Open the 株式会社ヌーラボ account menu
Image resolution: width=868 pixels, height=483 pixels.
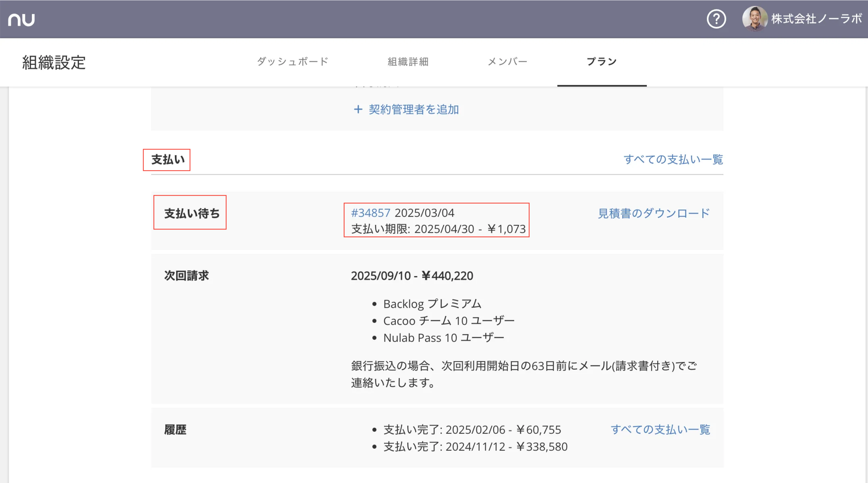(816, 19)
